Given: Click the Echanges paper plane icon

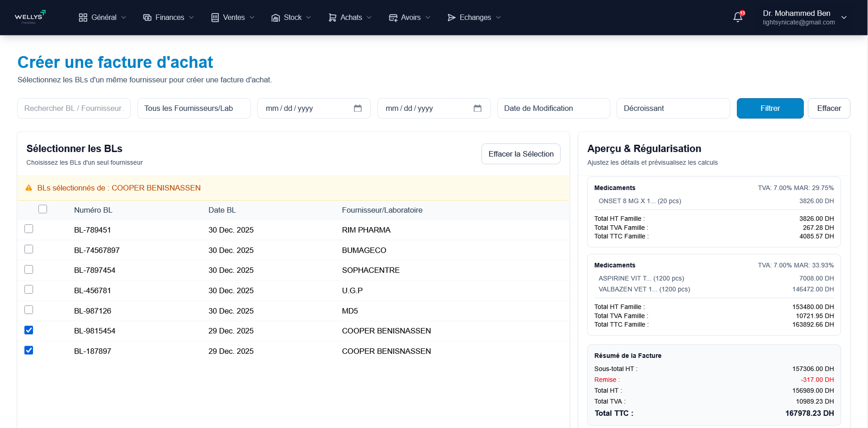Looking at the screenshot, I should pyautogui.click(x=451, y=18).
